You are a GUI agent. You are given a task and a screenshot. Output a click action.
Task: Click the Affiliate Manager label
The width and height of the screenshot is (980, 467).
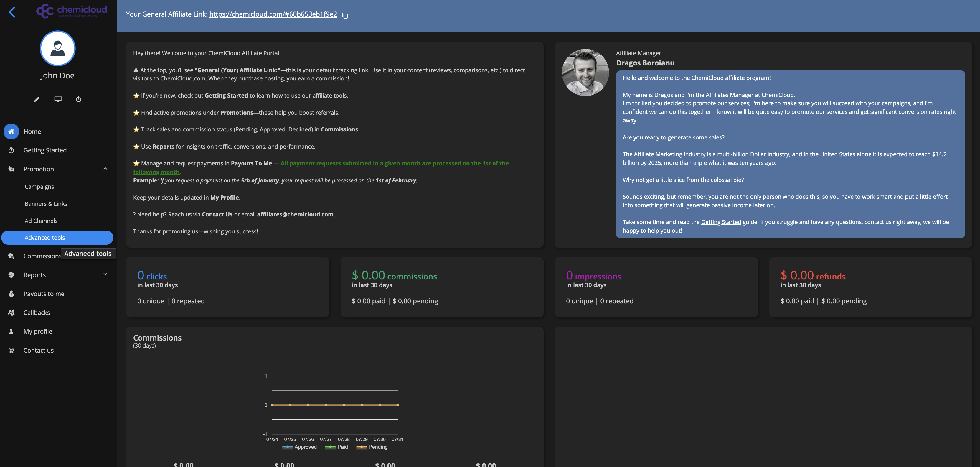click(x=639, y=53)
